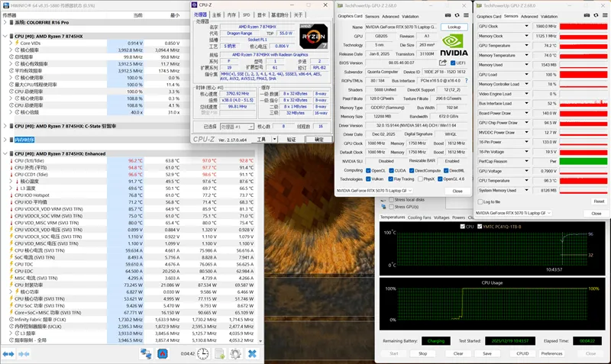
Task: Click the Lookup button in GPU-Z
Action: (x=454, y=27)
